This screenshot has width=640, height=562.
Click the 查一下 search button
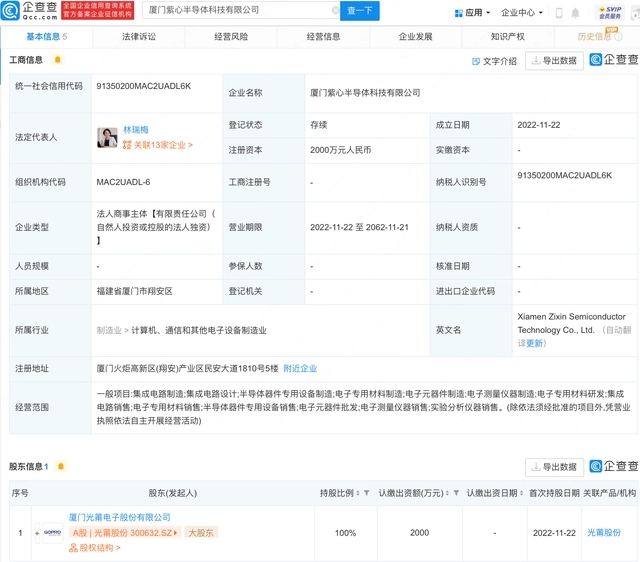coord(360,11)
